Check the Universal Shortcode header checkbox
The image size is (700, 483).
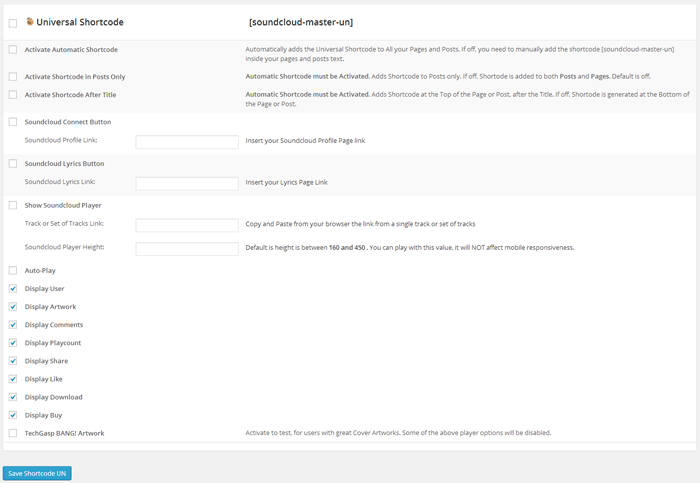13,22
